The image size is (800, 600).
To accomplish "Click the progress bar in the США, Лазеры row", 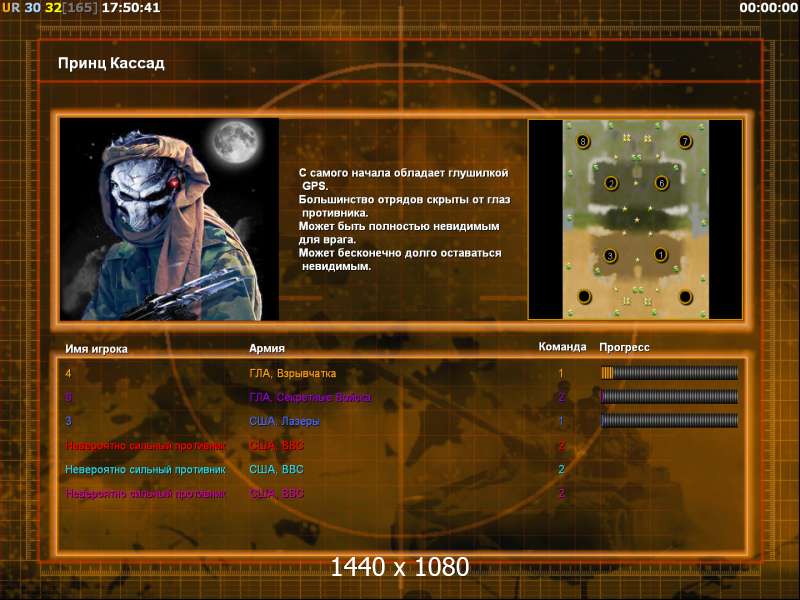I will coord(669,420).
